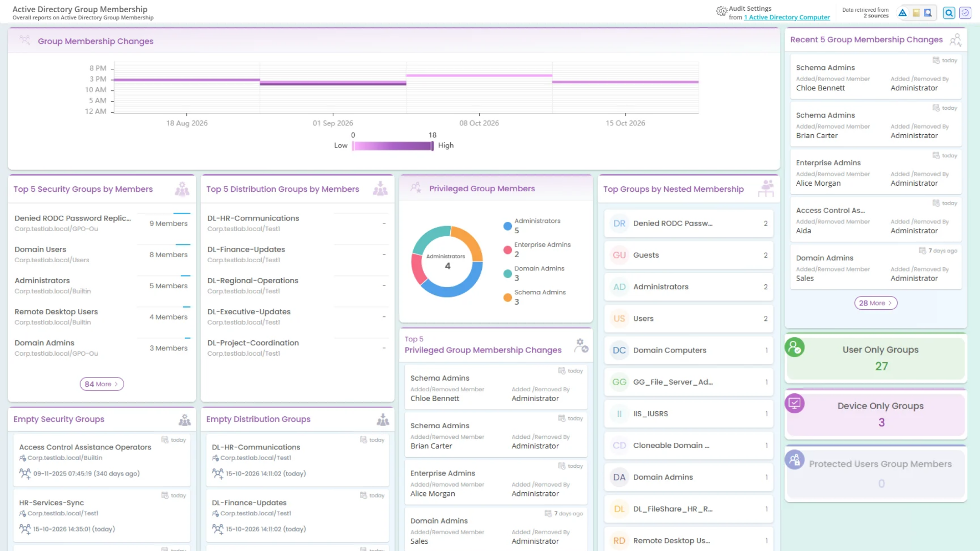Open Denied RODC Passw... nested membership row
Viewport: 980px width, 551px height.
point(689,223)
